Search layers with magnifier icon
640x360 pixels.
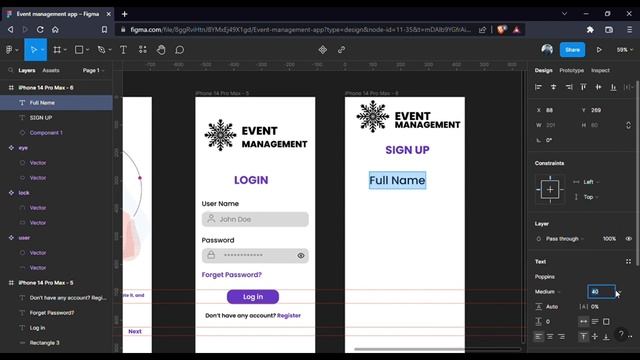point(11,70)
